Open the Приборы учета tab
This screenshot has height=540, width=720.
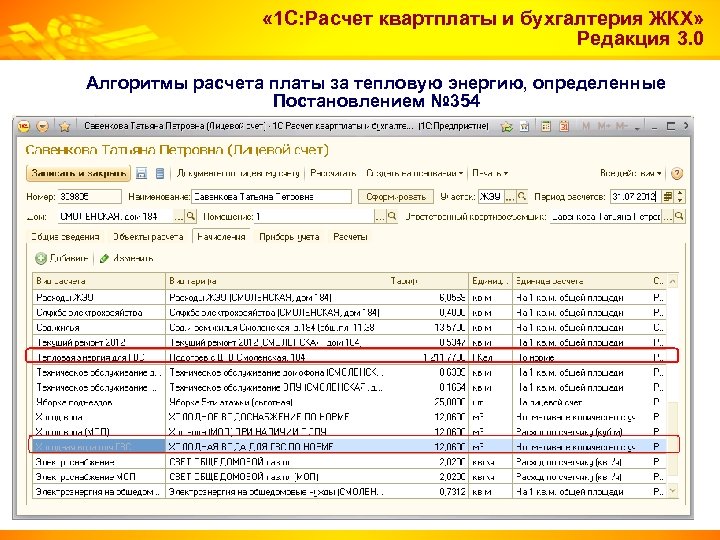[x=289, y=237]
